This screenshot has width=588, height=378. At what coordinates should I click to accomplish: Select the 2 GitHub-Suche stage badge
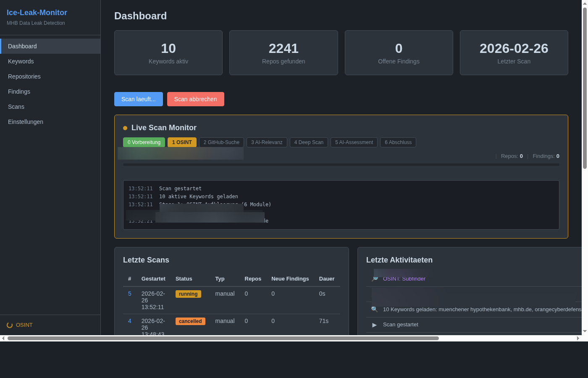221,142
